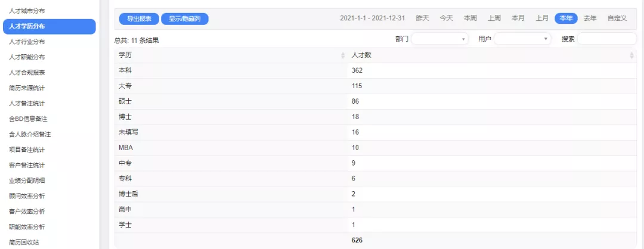The height and width of the screenshot is (249, 644).
Task: Open 人才城市分布 in the sidebar
Action: point(27,11)
